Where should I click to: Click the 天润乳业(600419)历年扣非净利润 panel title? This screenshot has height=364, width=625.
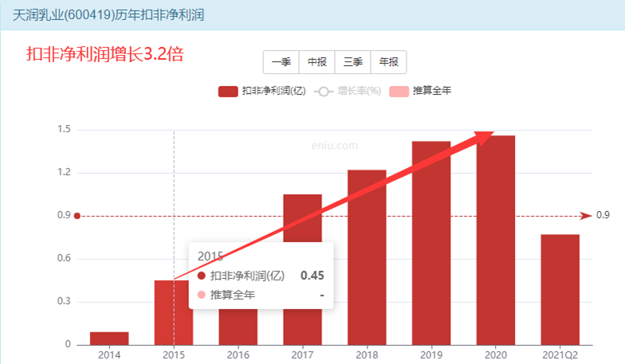(x=108, y=15)
